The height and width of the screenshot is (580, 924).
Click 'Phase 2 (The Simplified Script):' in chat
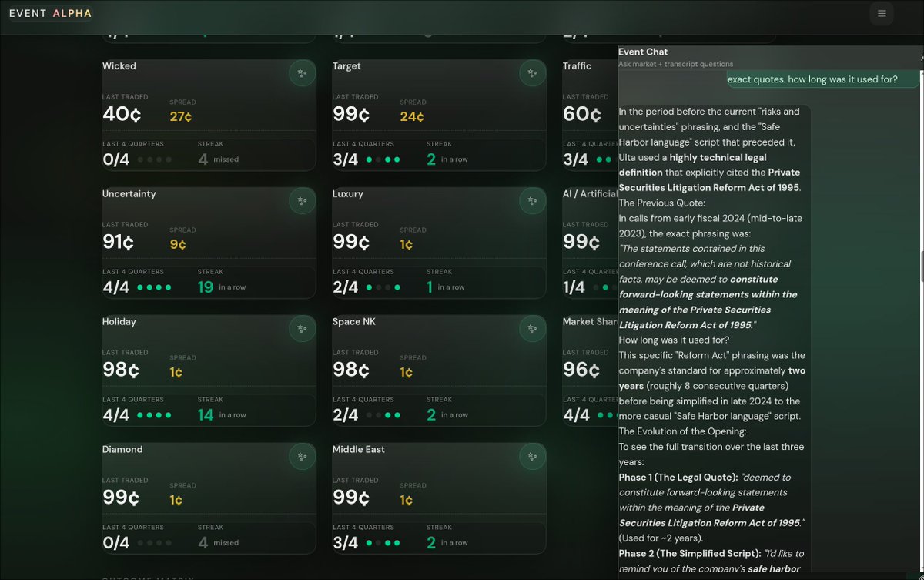click(x=689, y=554)
